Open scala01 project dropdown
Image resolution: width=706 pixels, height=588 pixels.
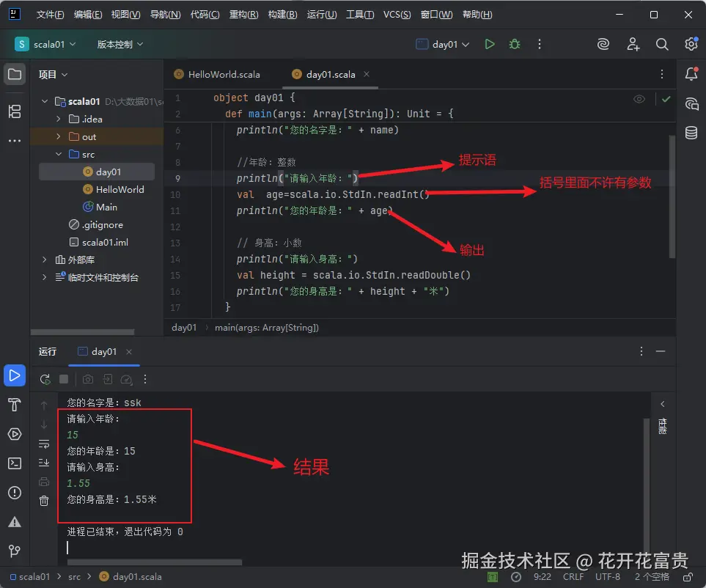pyautogui.click(x=45, y=44)
